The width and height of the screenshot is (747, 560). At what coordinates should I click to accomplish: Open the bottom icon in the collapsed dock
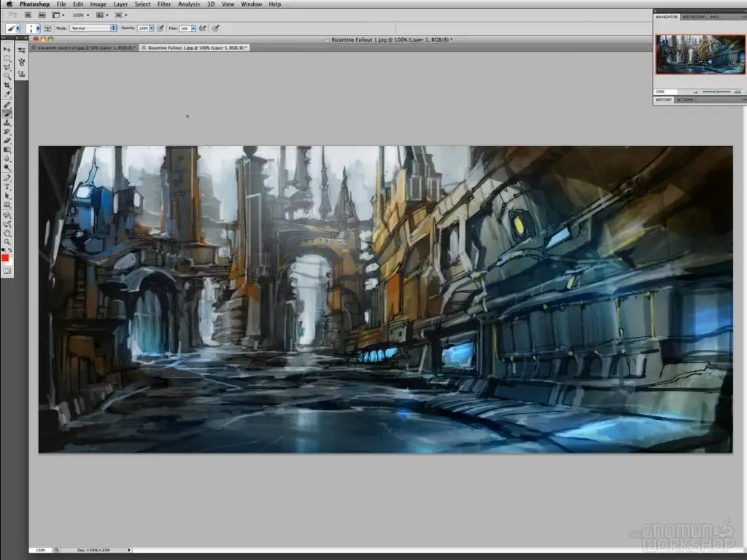click(21, 74)
